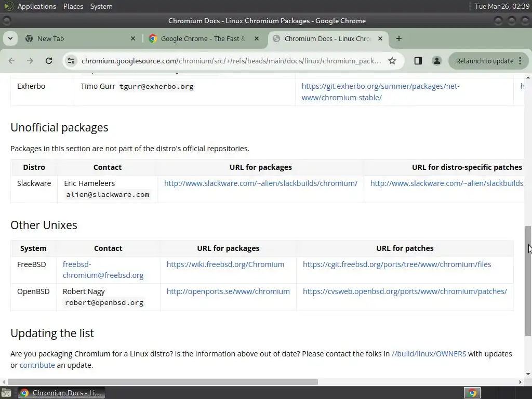This screenshot has height=399, width=532.
Task: View site information icon in address bar
Action: 71,61
